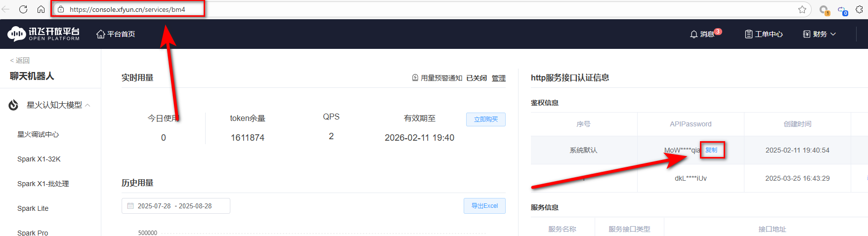Click 返回 to go back

tap(20, 60)
